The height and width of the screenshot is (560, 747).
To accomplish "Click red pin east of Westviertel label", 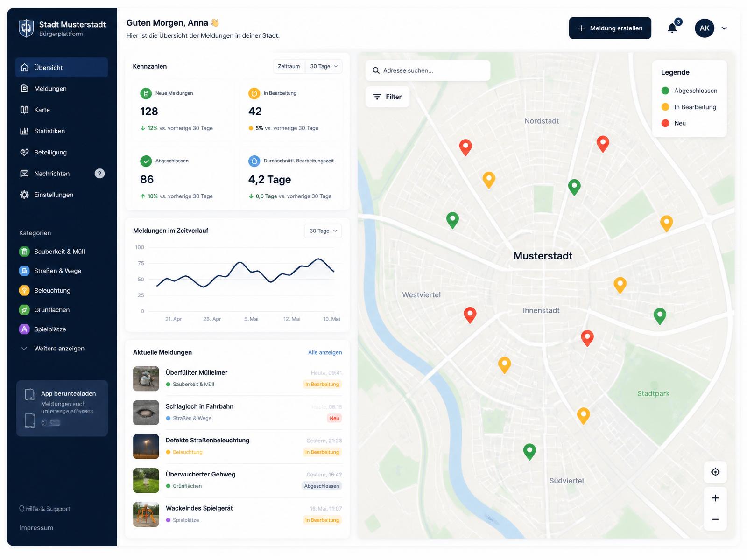I will 470,315.
